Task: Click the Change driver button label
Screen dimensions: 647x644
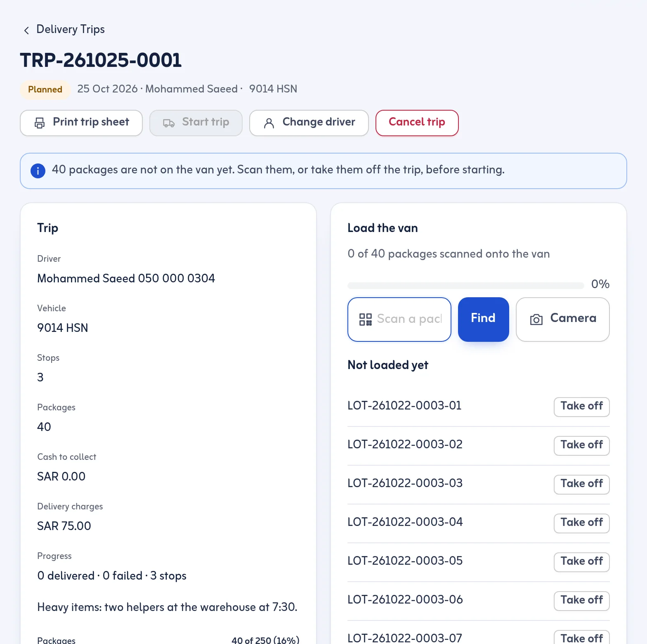Action: click(319, 122)
